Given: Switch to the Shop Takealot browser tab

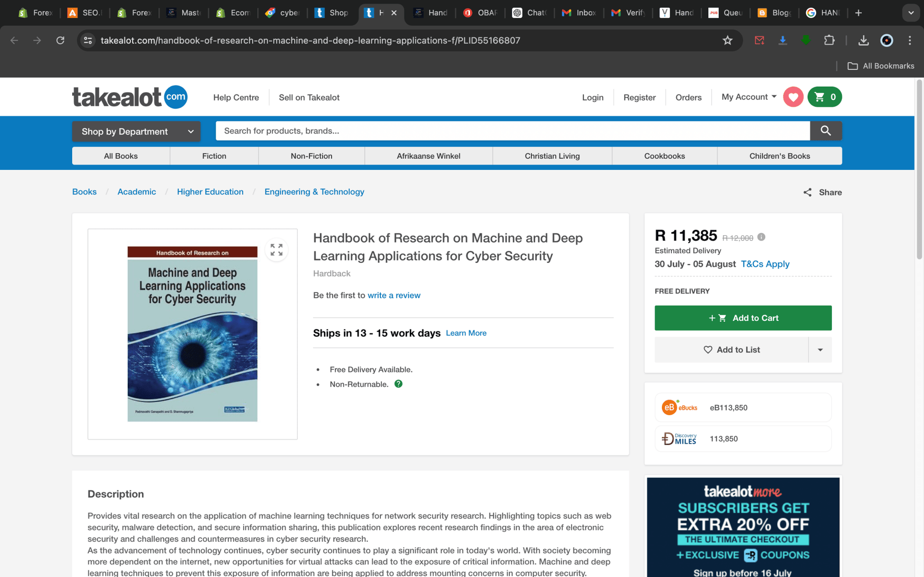Looking at the screenshot, I should 332,13.
